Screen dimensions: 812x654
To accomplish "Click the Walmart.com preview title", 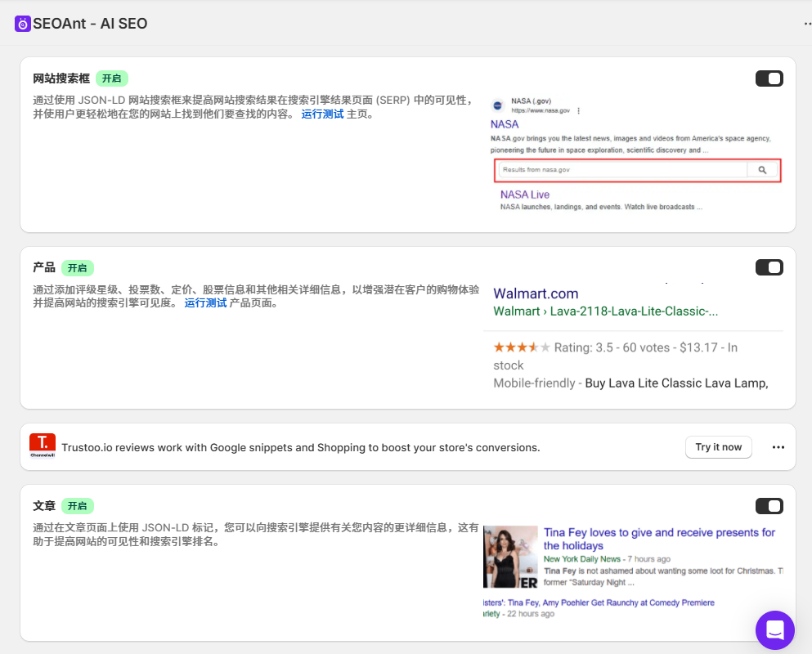I will tap(536, 293).
